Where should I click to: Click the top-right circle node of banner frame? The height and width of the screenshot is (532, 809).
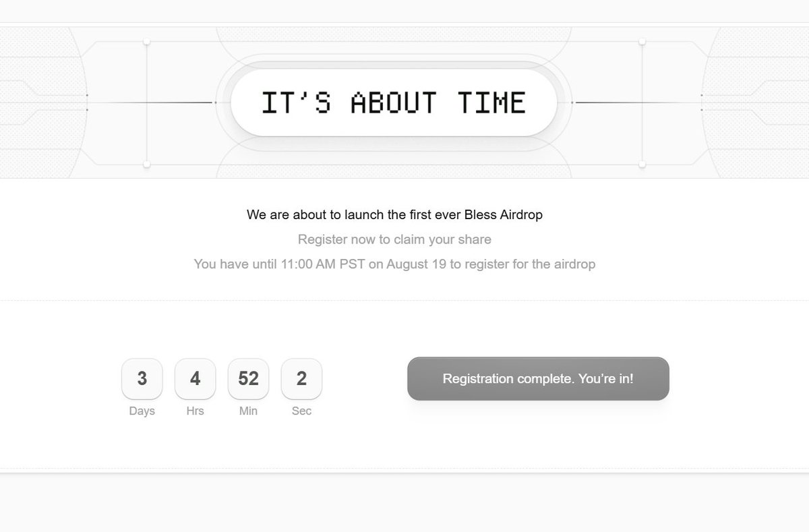(x=642, y=41)
